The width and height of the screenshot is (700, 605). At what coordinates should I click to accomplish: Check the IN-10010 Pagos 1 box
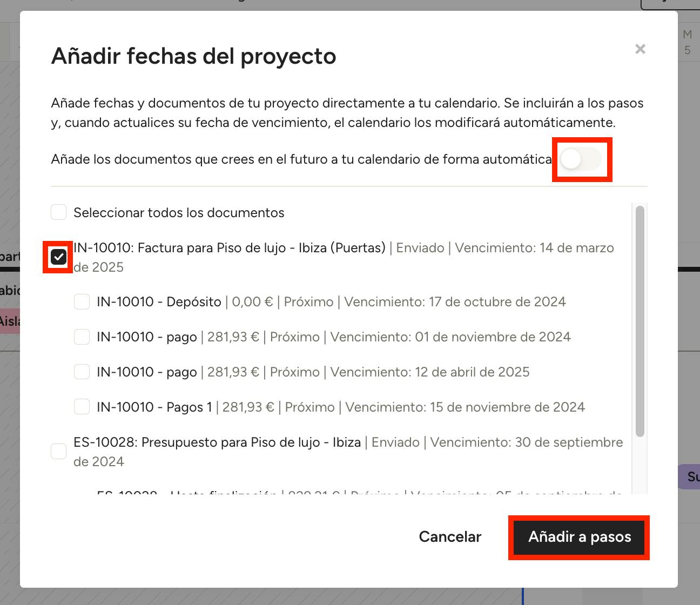82,407
